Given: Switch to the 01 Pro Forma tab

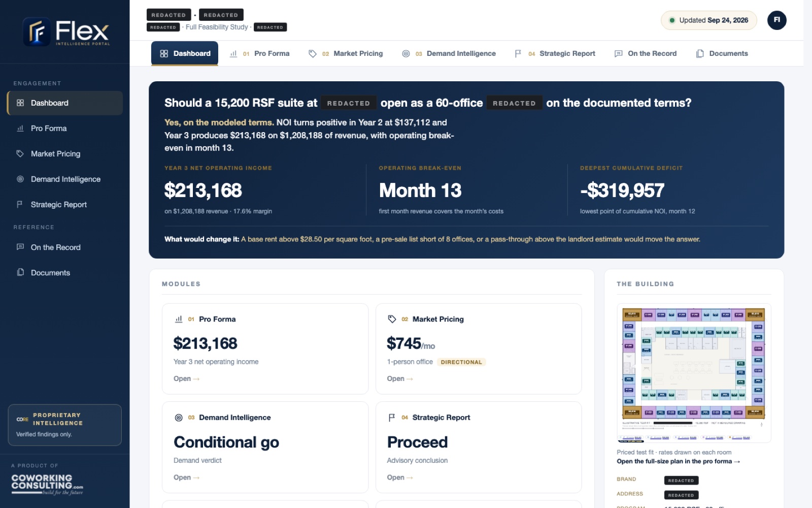Looking at the screenshot, I should pyautogui.click(x=259, y=53).
